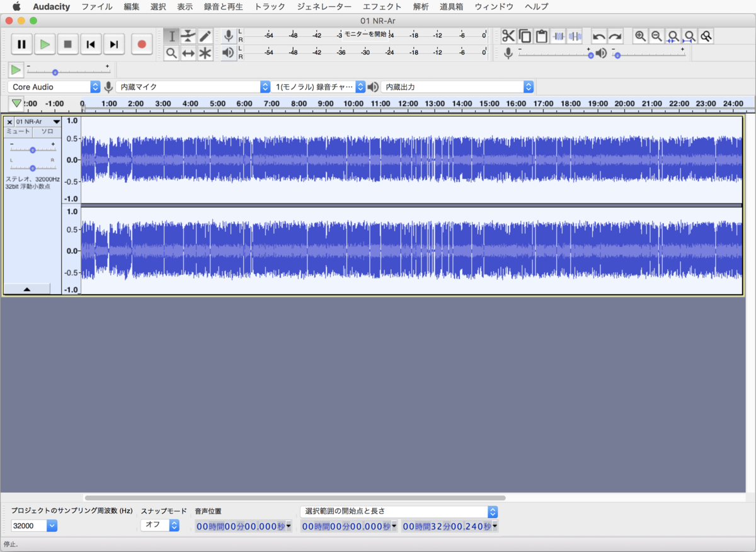Select the Time Shift tool
This screenshot has height=552, width=756.
click(x=188, y=53)
